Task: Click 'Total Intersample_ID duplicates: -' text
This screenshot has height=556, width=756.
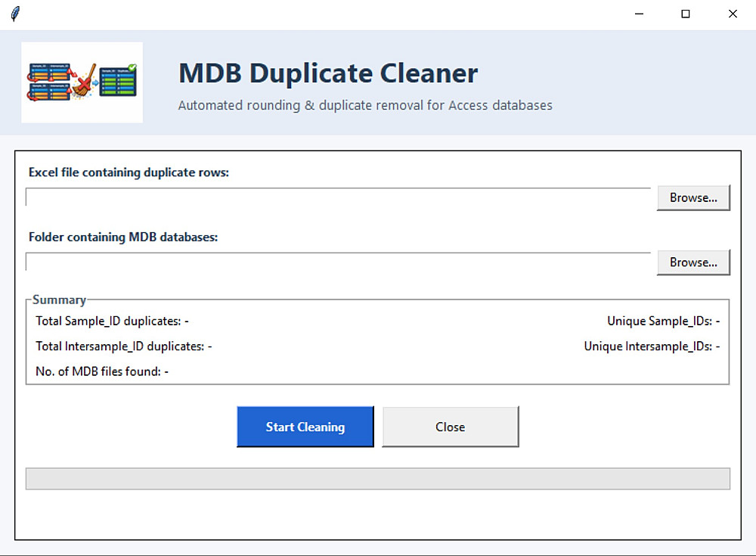Action: click(x=123, y=346)
